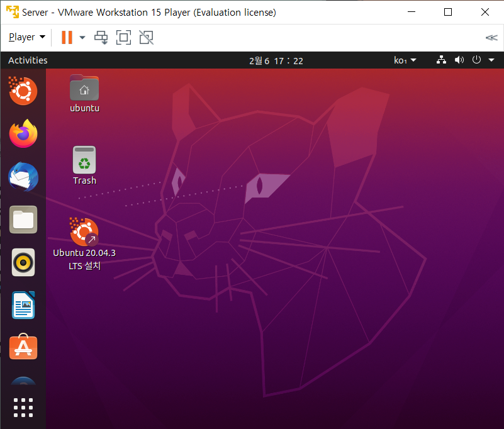The height and width of the screenshot is (429, 504).
Task: Open Thunderbird Mail from the dock
Action: tap(23, 176)
